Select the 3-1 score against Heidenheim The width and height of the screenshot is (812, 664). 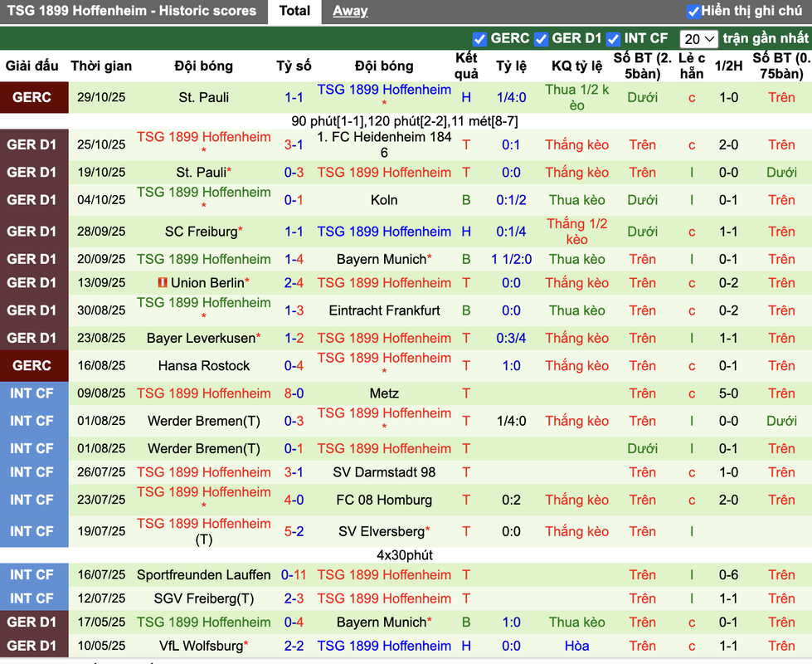pos(294,144)
